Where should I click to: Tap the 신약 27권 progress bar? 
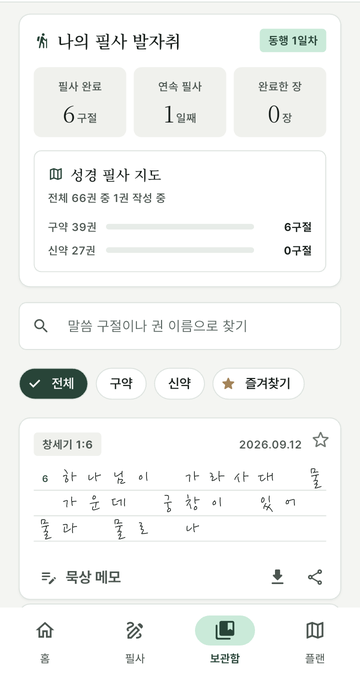pyautogui.click(x=180, y=250)
